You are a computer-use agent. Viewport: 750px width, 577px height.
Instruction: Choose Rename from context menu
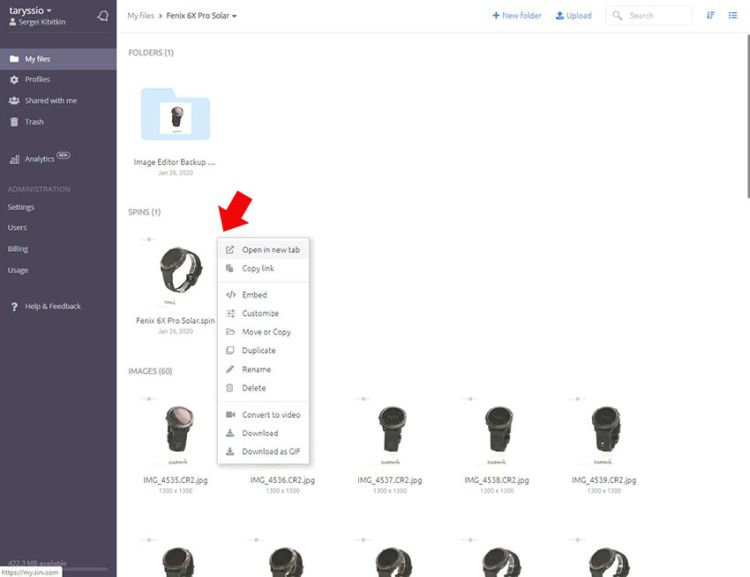[x=263, y=369]
